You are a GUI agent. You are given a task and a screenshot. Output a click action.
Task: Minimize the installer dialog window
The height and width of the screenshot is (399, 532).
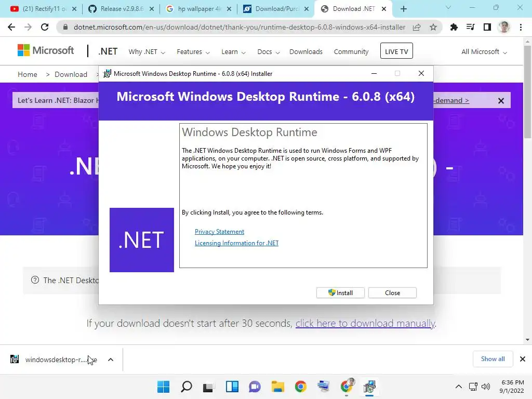[374, 74]
